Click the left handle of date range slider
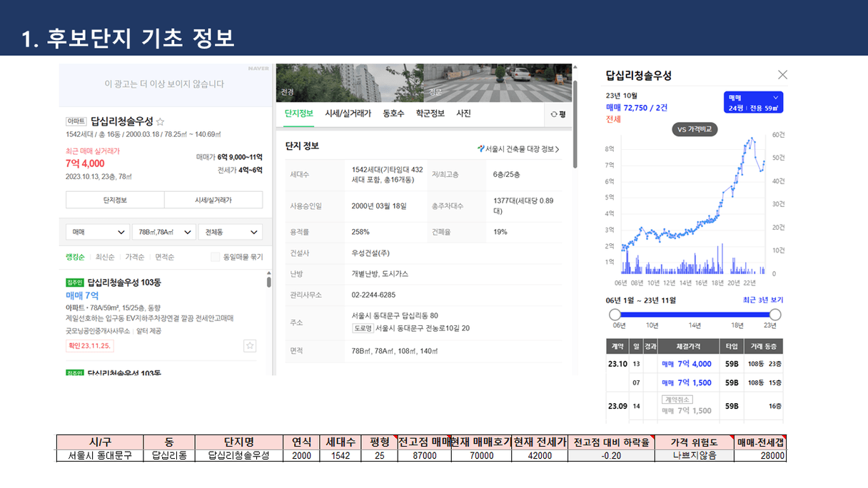The width and height of the screenshot is (868, 488). (x=615, y=315)
